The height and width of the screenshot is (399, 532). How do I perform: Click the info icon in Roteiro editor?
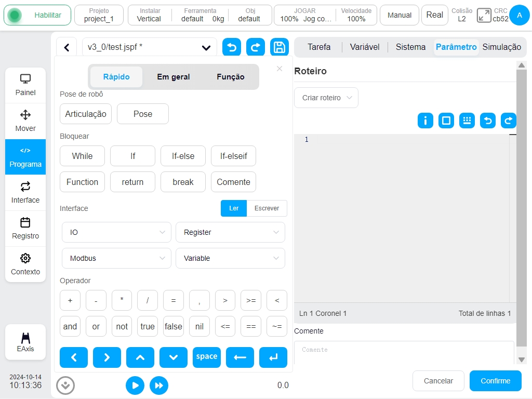425,121
